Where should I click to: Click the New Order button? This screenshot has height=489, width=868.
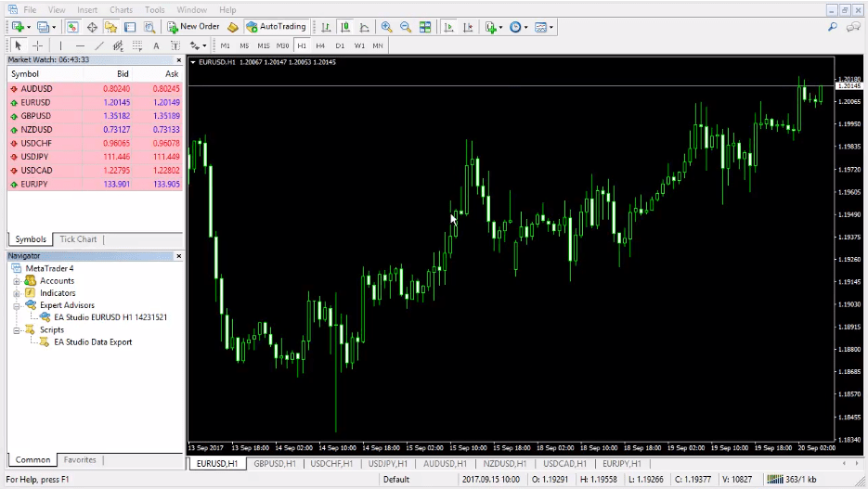click(x=194, y=27)
